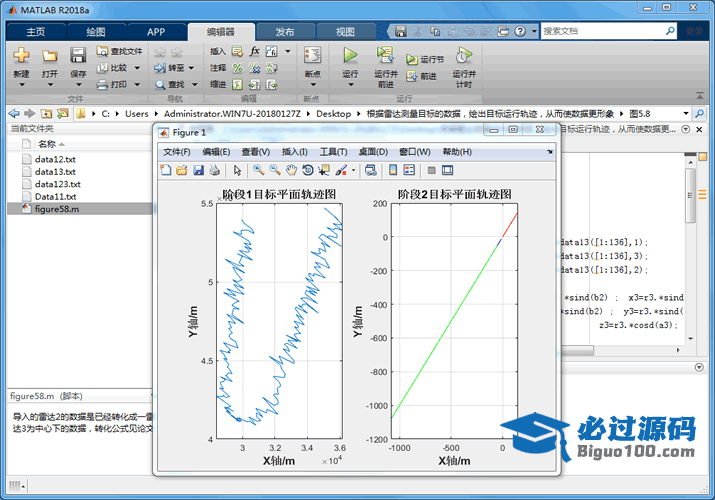This screenshot has width=715, height=500.
Task: Click the Save (保存) disk icon
Action: 78,56
